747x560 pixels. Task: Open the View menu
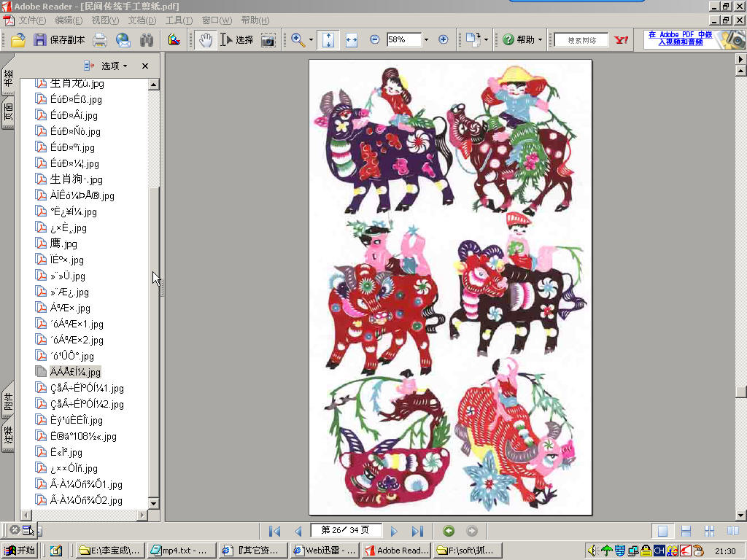click(x=105, y=20)
